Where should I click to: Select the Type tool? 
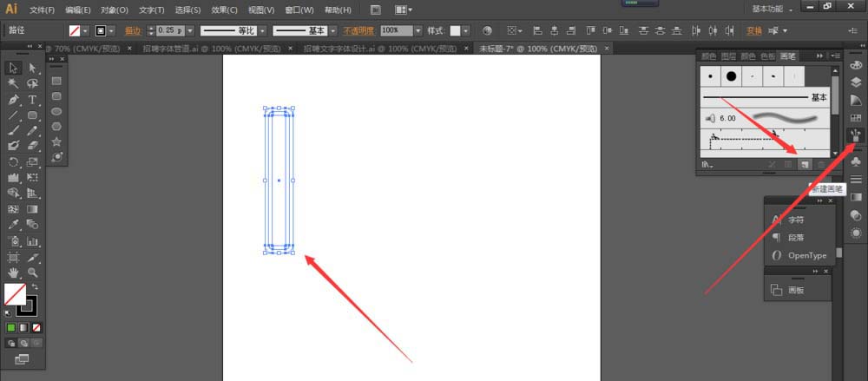tap(33, 100)
